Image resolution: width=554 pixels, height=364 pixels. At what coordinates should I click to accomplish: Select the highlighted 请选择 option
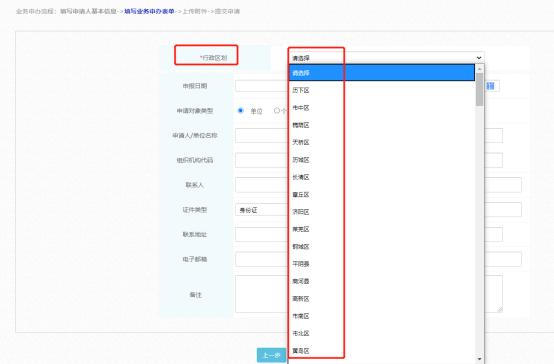coord(382,73)
